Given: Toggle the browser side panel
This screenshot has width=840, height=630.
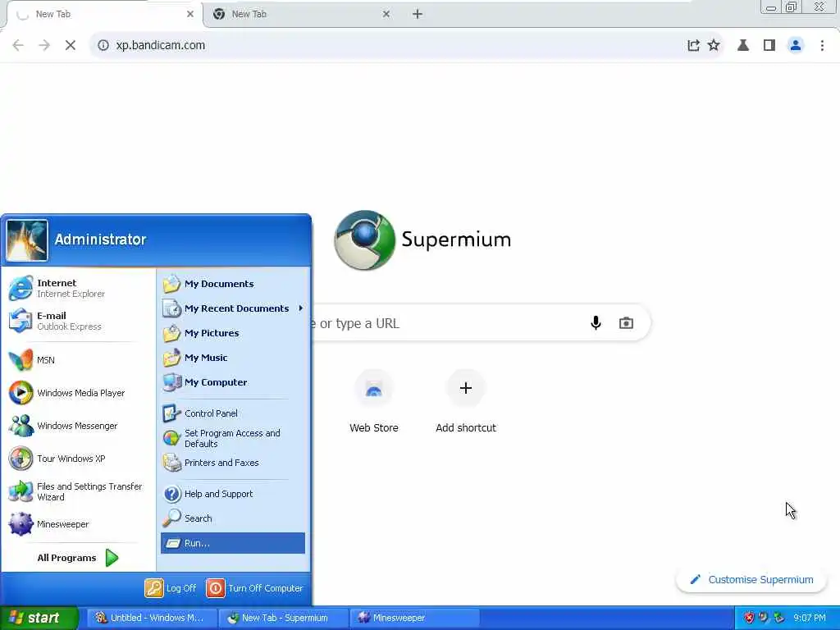Looking at the screenshot, I should (x=769, y=46).
